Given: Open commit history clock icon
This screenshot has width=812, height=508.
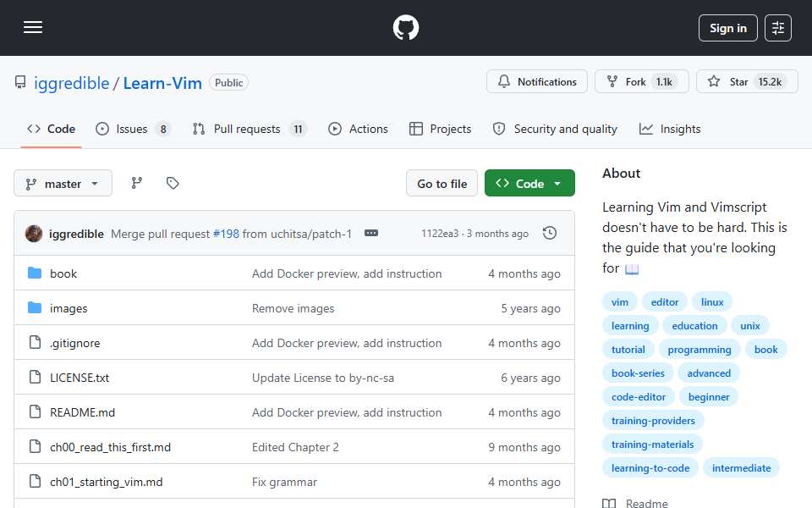Looking at the screenshot, I should [550, 234].
